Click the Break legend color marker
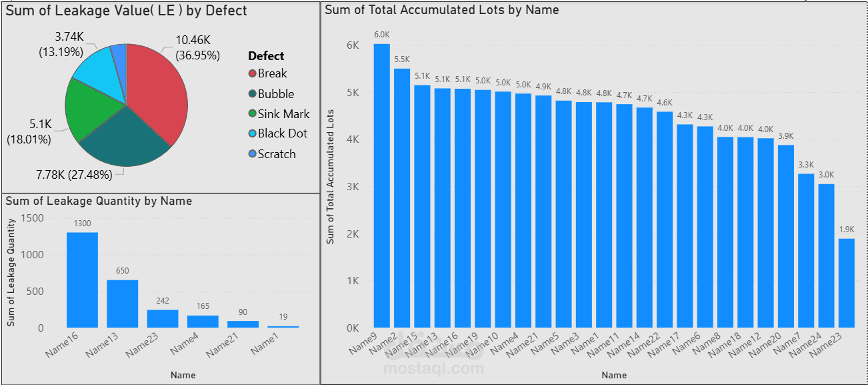This screenshot has height=385, width=868. tap(253, 73)
